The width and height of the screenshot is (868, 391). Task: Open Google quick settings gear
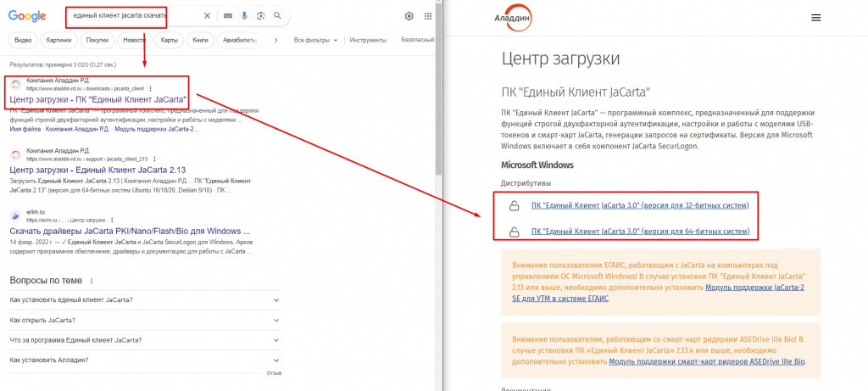click(x=409, y=16)
